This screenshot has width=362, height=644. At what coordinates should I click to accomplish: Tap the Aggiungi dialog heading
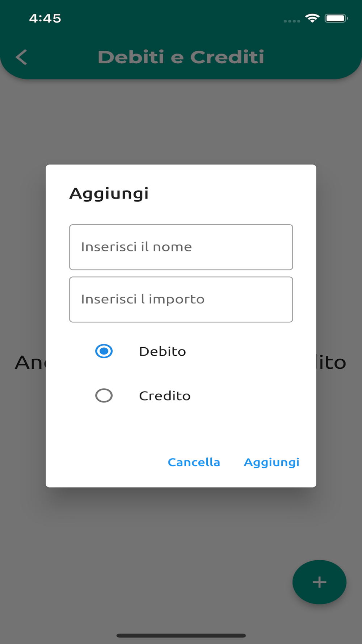coord(109,194)
